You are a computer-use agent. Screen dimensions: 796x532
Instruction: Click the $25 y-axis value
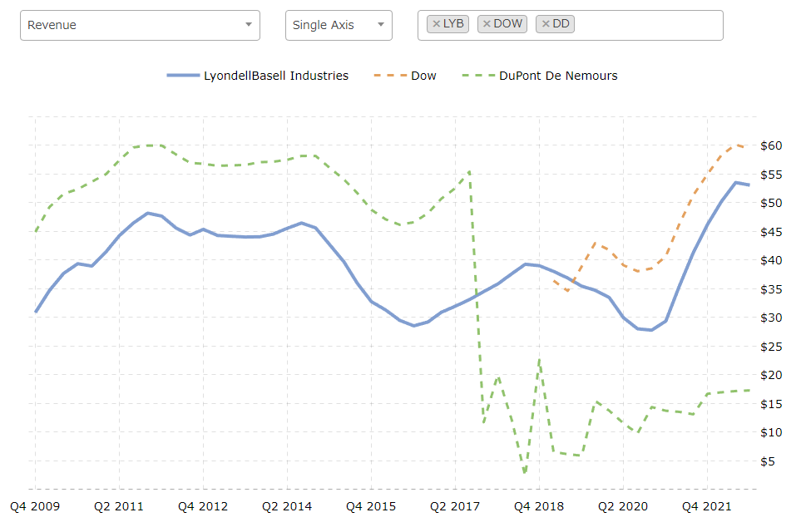coord(771,347)
